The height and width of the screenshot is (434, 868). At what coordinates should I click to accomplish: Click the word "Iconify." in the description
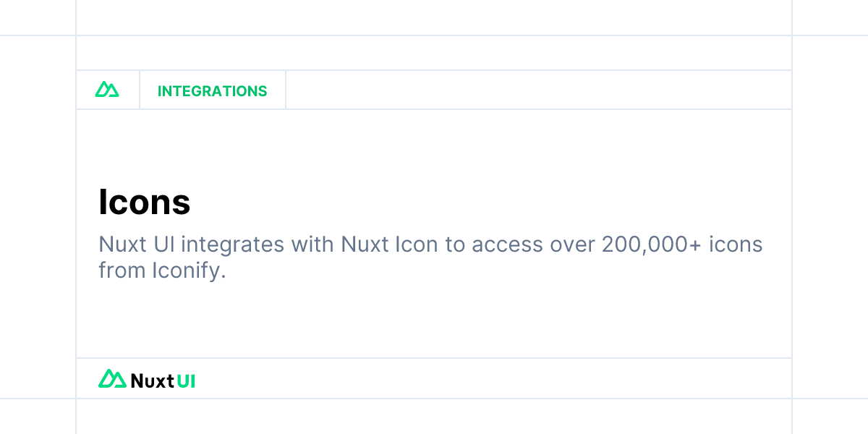[187, 272]
